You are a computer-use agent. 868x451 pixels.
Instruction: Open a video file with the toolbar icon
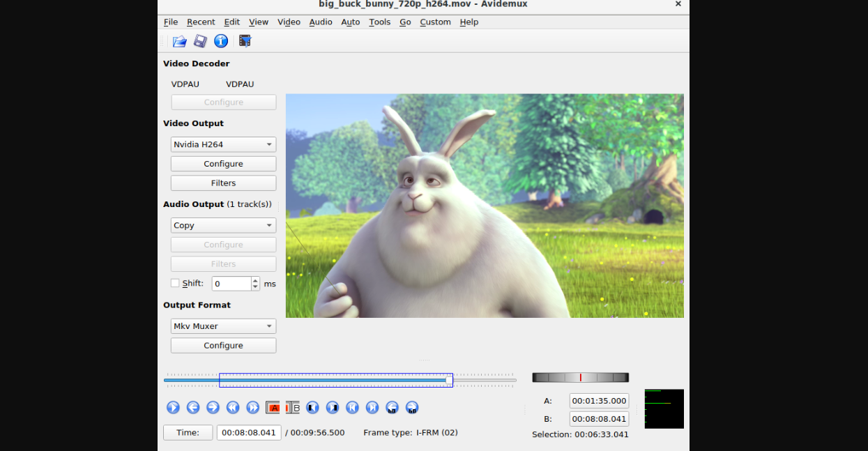coord(179,41)
